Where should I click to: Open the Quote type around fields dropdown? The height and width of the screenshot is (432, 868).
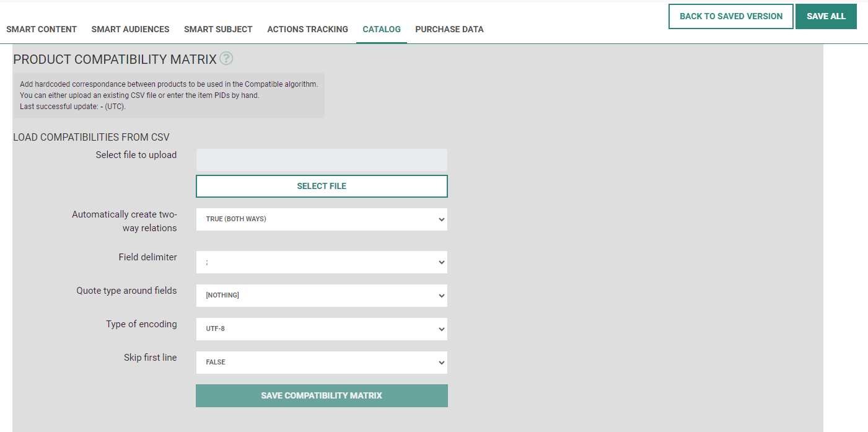pos(322,296)
